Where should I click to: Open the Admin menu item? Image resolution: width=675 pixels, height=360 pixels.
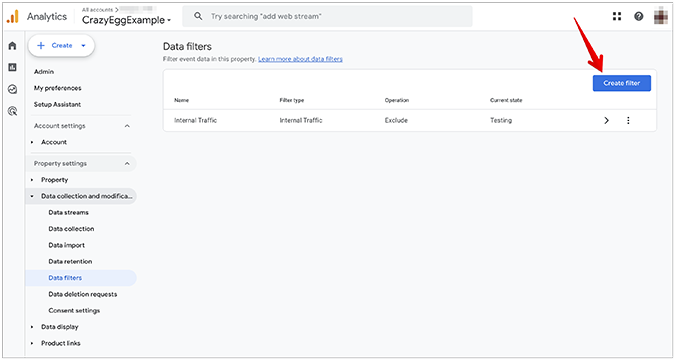[x=44, y=72]
